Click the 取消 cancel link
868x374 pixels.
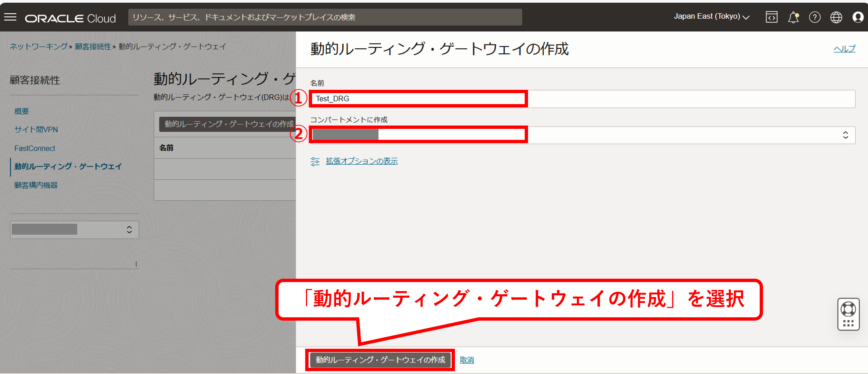pyautogui.click(x=467, y=360)
